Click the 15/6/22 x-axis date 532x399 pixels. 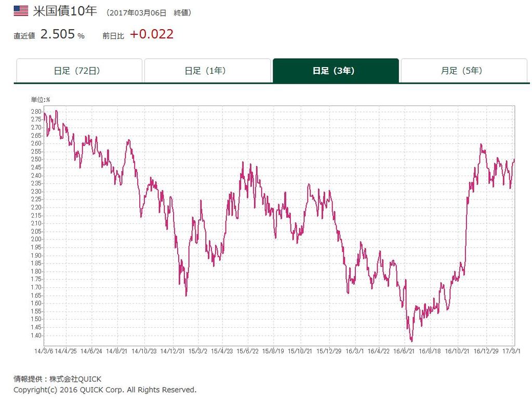247,351
